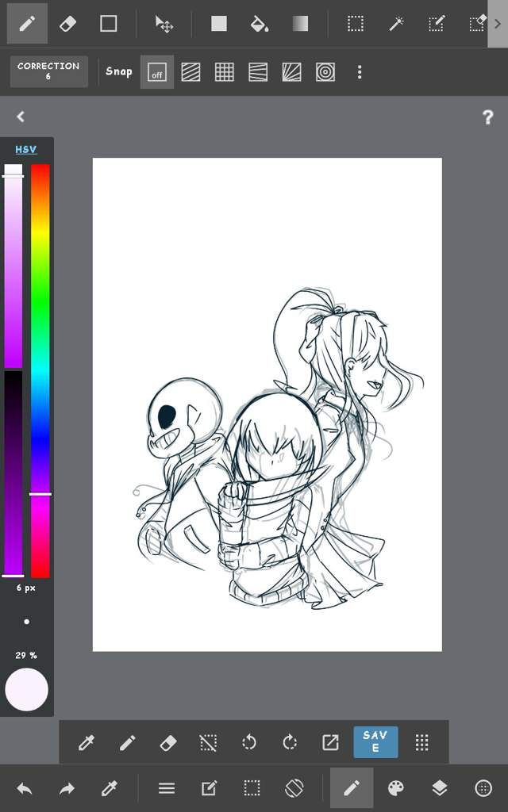This screenshot has width=508, height=812.
Task: Expand more tools with right arrow
Action: pyautogui.click(x=498, y=24)
